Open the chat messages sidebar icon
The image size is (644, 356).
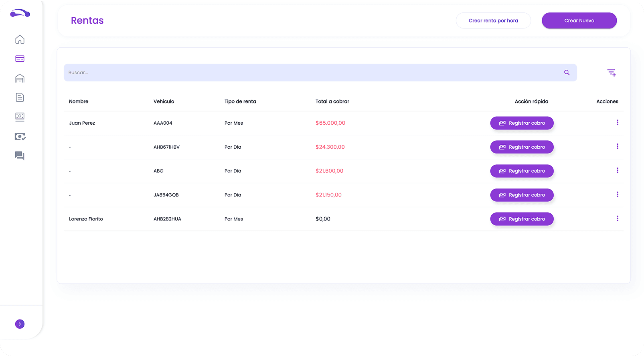coord(20,156)
